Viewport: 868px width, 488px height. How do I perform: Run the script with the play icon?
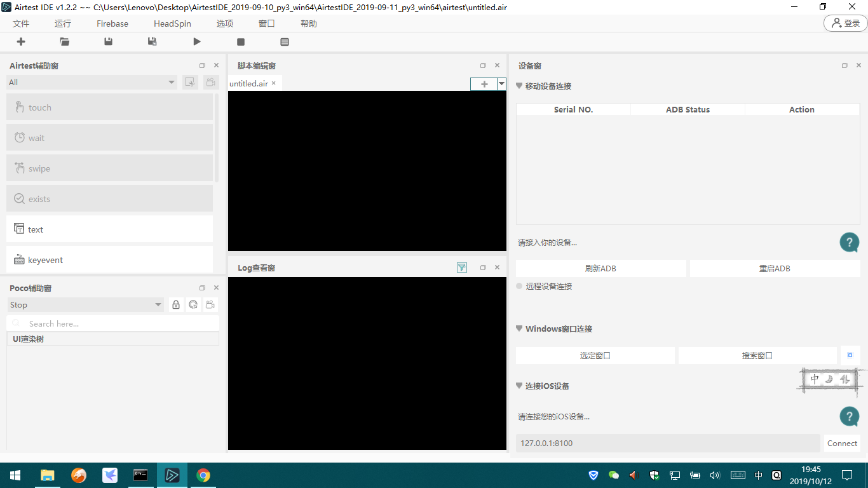[197, 41]
